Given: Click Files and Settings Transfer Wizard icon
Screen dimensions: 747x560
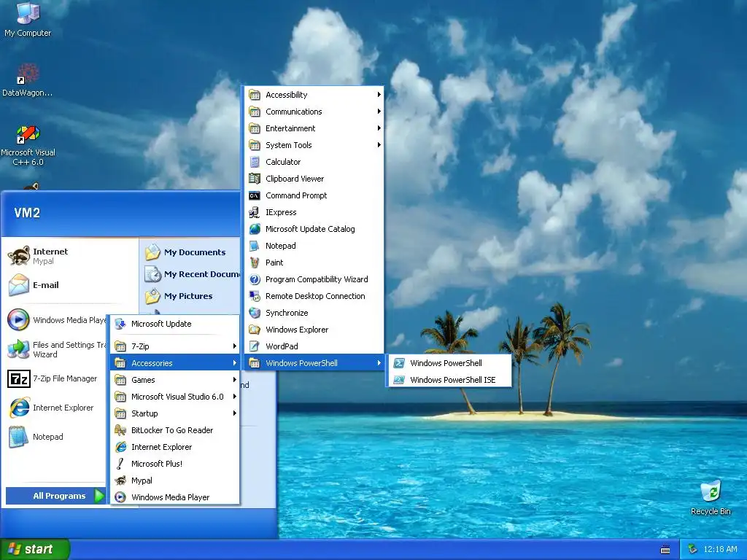Looking at the screenshot, I should click(19, 349).
